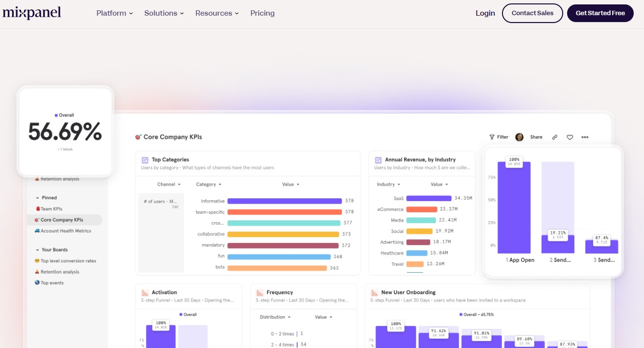Open the Platform menu
The height and width of the screenshot is (348, 644).
point(115,13)
